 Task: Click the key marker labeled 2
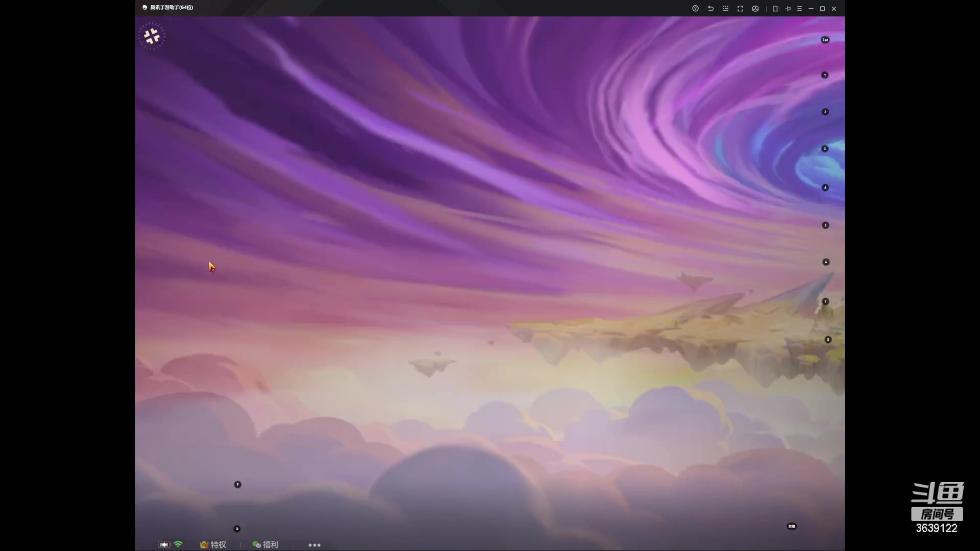pyautogui.click(x=825, y=112)
